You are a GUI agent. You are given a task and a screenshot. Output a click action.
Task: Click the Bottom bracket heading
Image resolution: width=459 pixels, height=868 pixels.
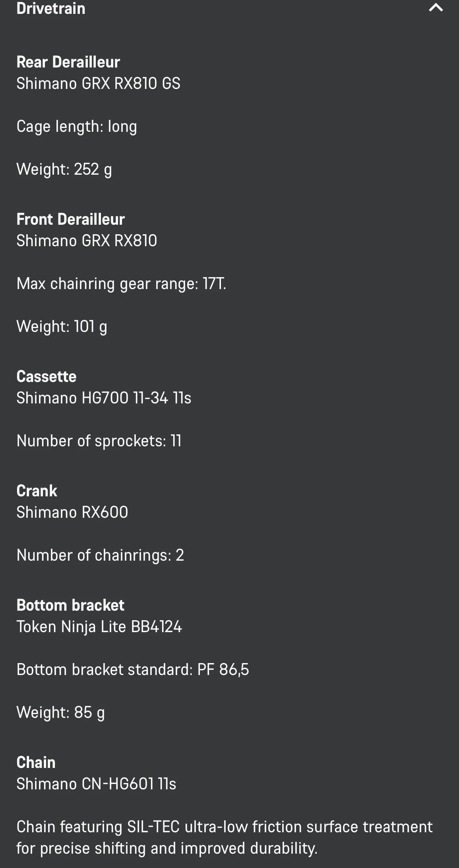[70, 605]
